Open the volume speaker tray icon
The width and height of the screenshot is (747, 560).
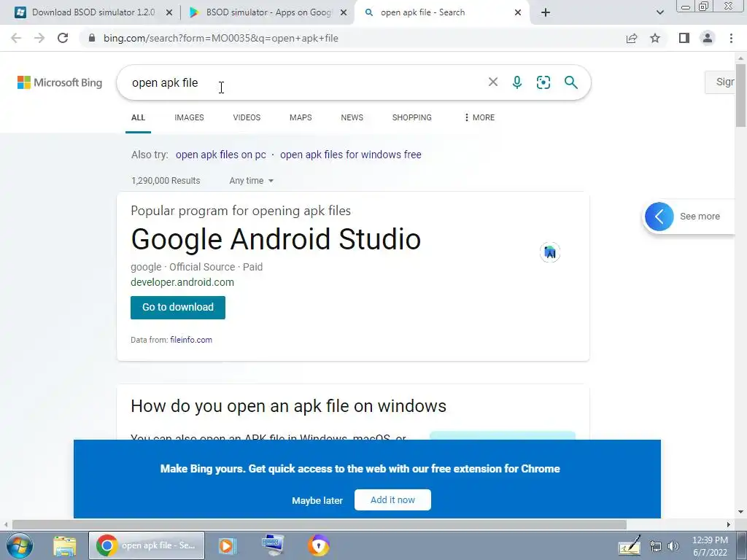point(673,547)
